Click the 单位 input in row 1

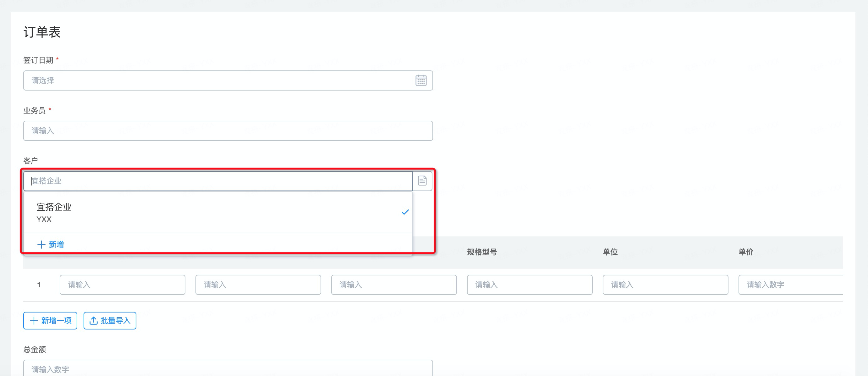coord(665,285)
